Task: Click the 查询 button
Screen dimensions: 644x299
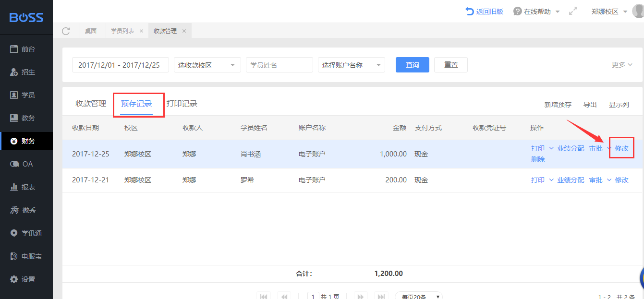Action: [413, 65]
